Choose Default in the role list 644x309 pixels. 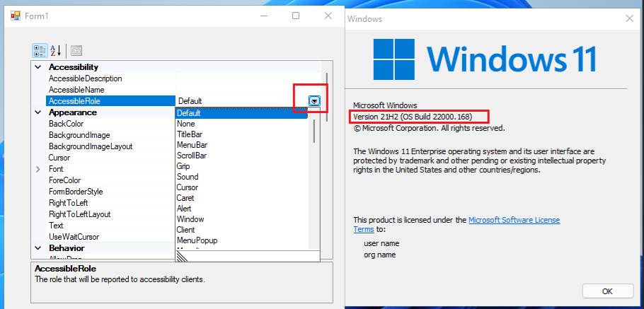(x=241, y=113)
